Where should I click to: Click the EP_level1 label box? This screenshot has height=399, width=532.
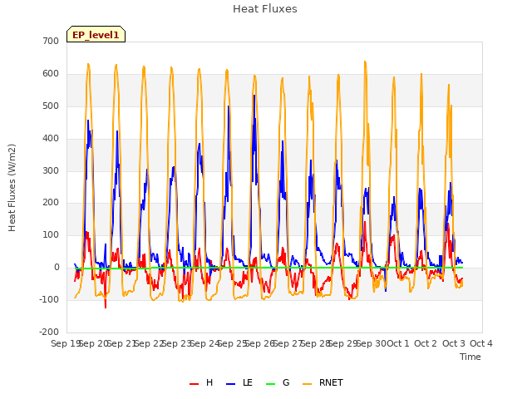[x=96, y=35]
